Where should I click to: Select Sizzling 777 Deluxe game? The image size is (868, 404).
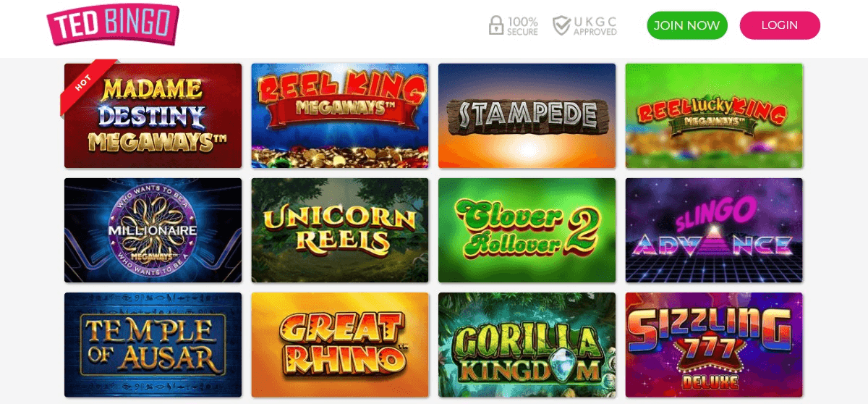[714, 345]
